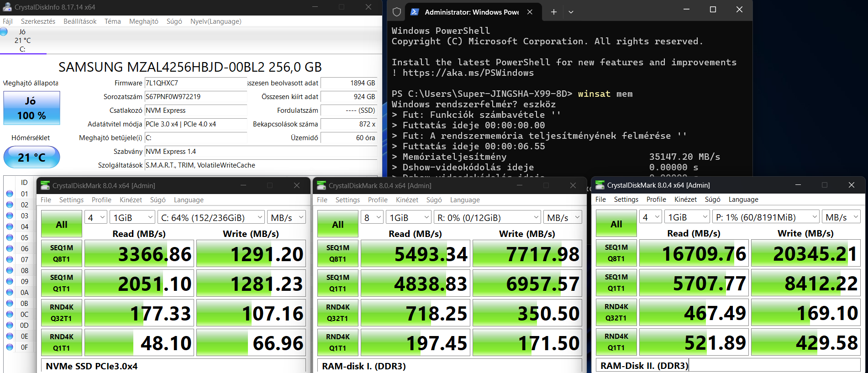Open a new Terminal tab with the plus button

click(x=553, y=12)
